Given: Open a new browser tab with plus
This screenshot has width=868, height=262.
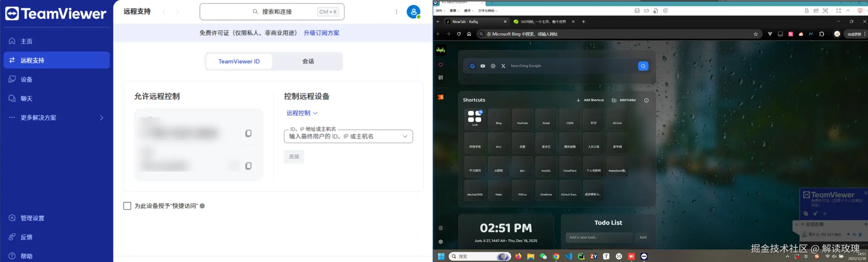Looking at the screenshot, I should pos(583,22).
